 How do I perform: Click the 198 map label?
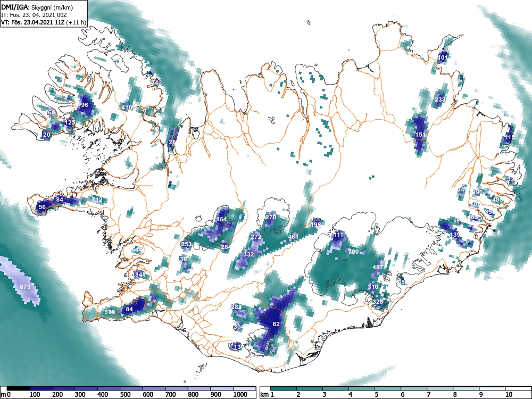pyautogui.click(x=315, y=225)
